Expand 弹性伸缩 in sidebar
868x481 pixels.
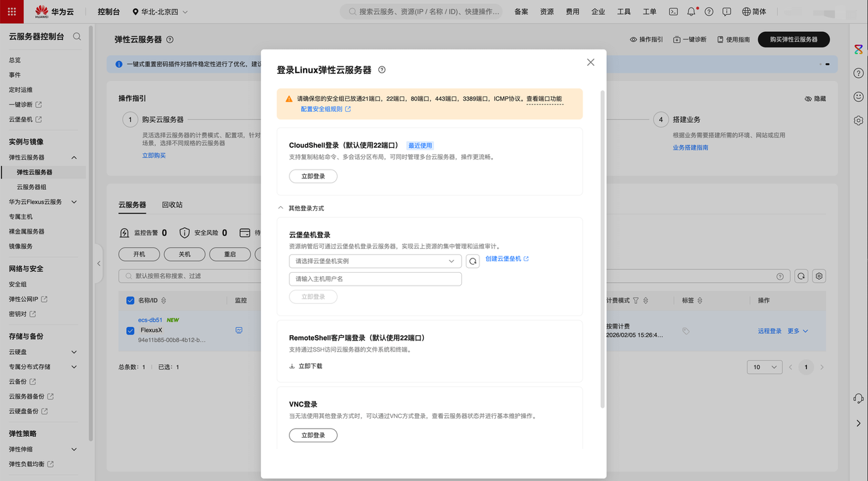(74, 449)
